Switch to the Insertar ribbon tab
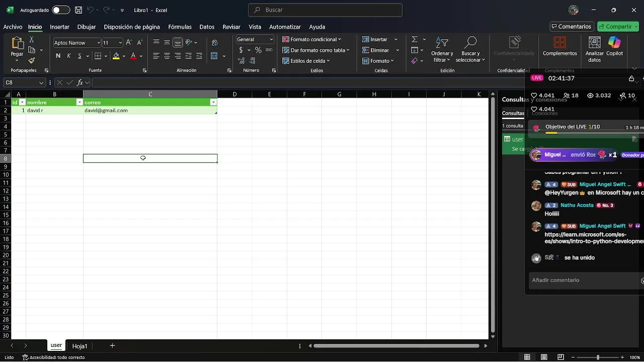The image size is (644, 362). (x=60, y=27)
